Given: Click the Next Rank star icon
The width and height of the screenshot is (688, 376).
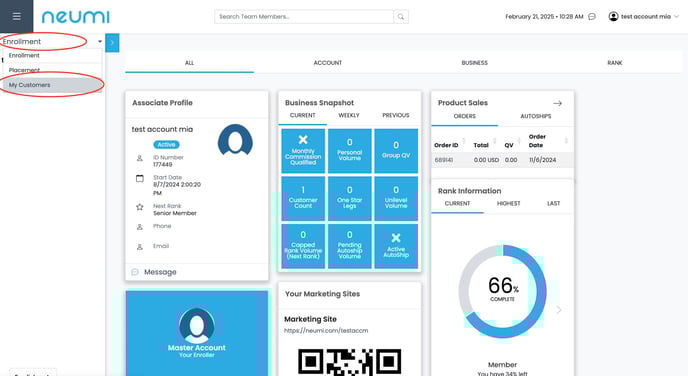Looking at the screenshot, I should point(140,207).
